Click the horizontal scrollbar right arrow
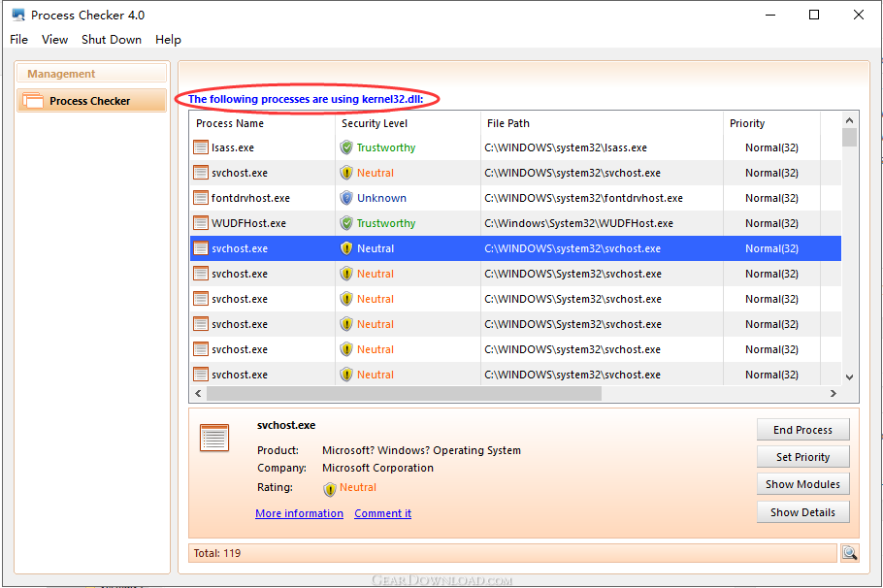This screenshot has height=588, width=883. coord(834,393)
